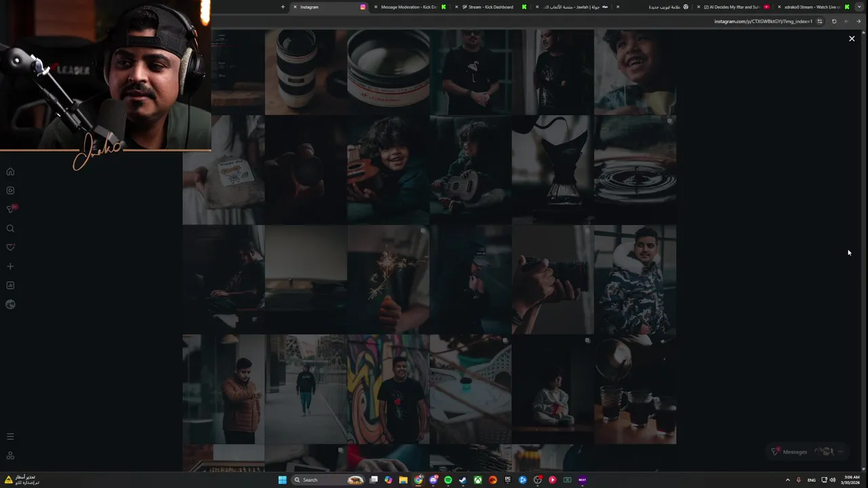
Task: Expand the browser tab search dropdown
Action: pos(859,7)
